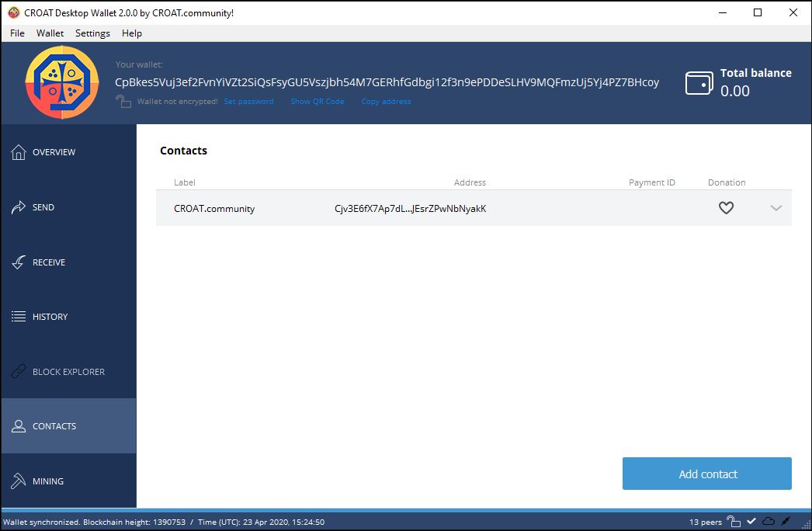Click the CROAT.community contact label

pyautogui.click(x=214, y=209)
